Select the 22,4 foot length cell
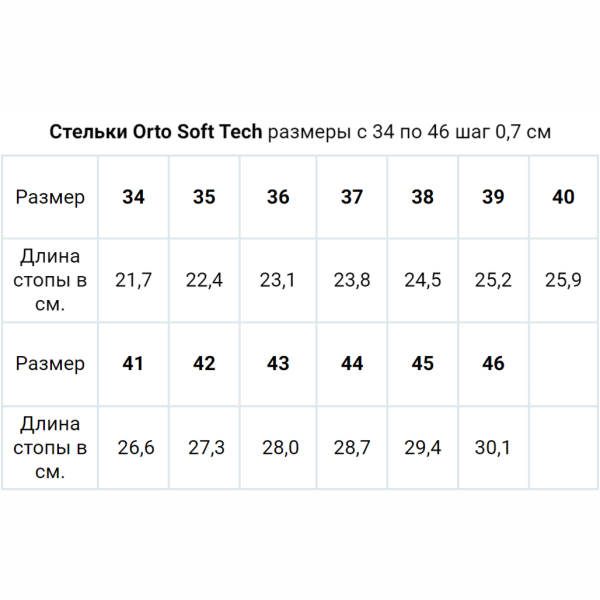 204,280
